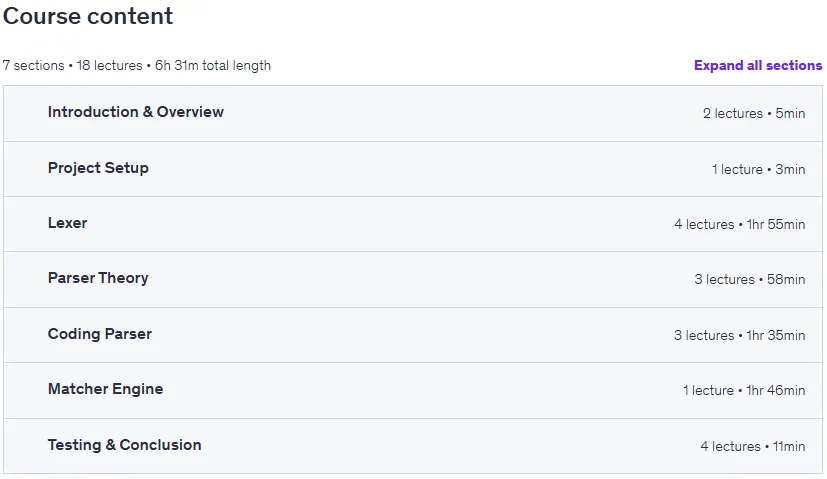Click the '3 lectures • 1hr 35min' label
This screenshot has height=479, width=827.
tap(739, 335)
